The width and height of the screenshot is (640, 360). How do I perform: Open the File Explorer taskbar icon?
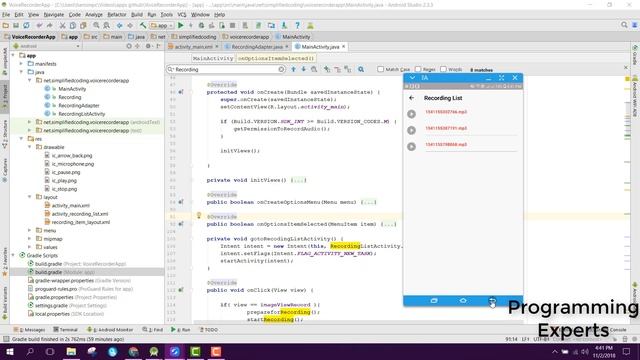[x=71, y=351]
